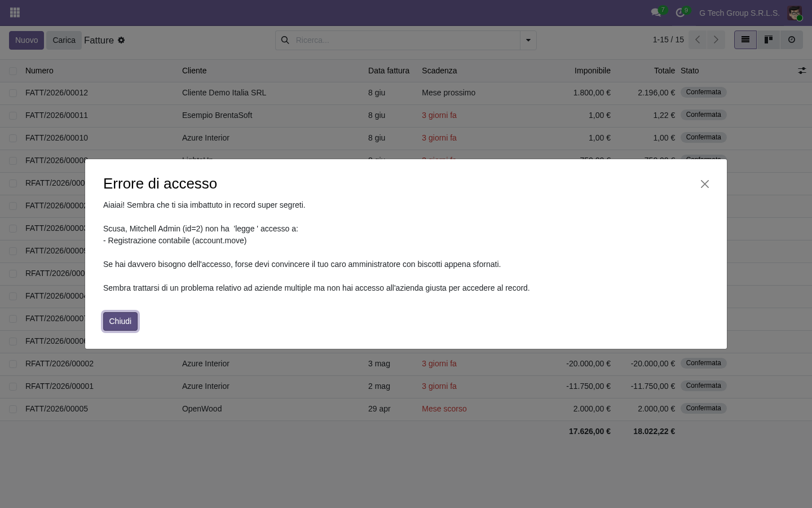
Task: Switch company via G Tech Group S.R.L.S.
Action: 739,13
